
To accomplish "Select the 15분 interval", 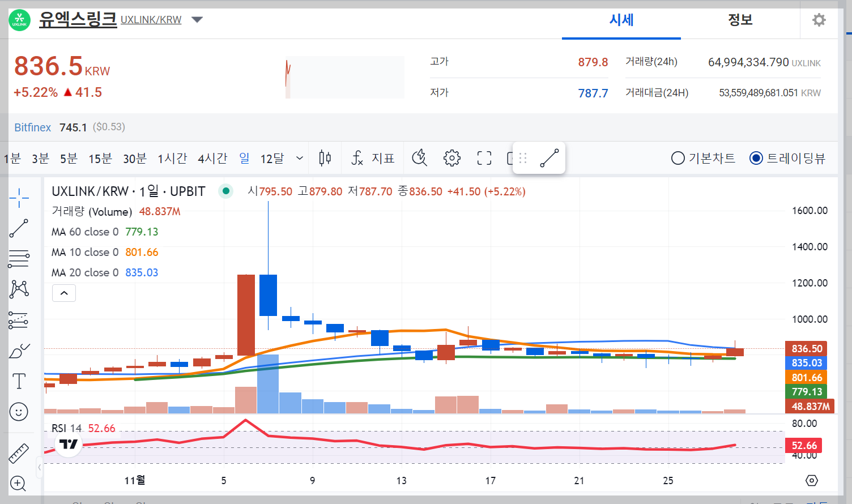I will click(100, 158).
